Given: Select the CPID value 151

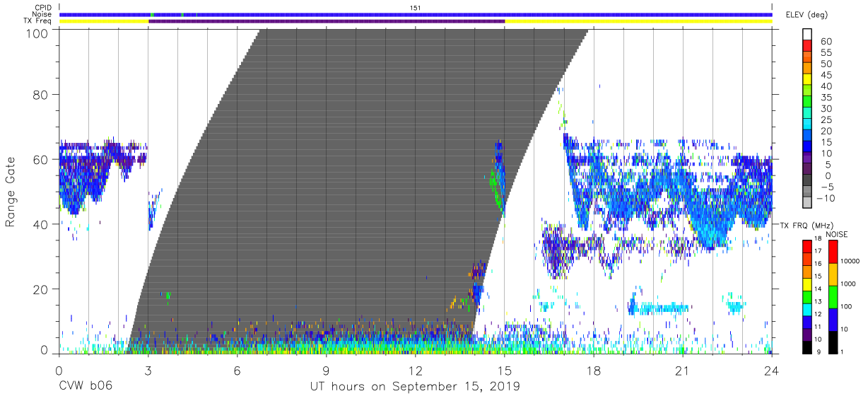Looking at the screenshot, I should (415, 8).
